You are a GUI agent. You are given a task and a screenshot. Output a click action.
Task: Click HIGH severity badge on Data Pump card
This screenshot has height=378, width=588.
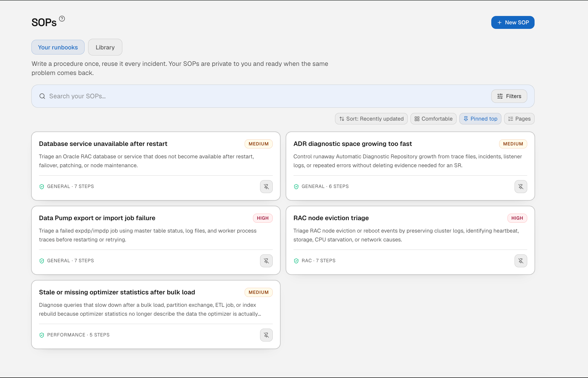click(x=263, y=218)
